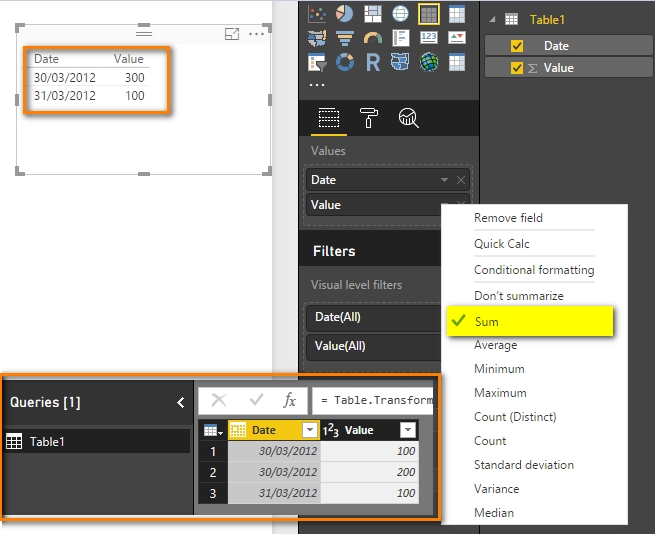The width and height of the screenshot is (655, 534).
Task: Expand the Value(All) visual filter
Action: (x=374, y=346)
